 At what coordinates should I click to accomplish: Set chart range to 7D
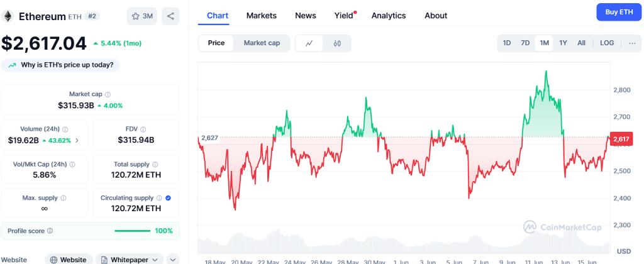point(525,43)
